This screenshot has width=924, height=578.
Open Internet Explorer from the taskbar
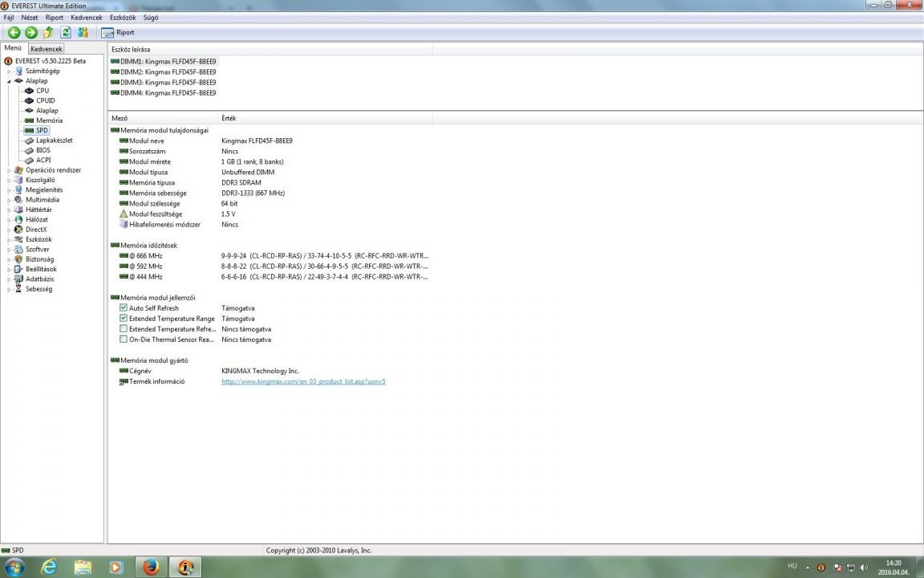(x=50, y=567)
